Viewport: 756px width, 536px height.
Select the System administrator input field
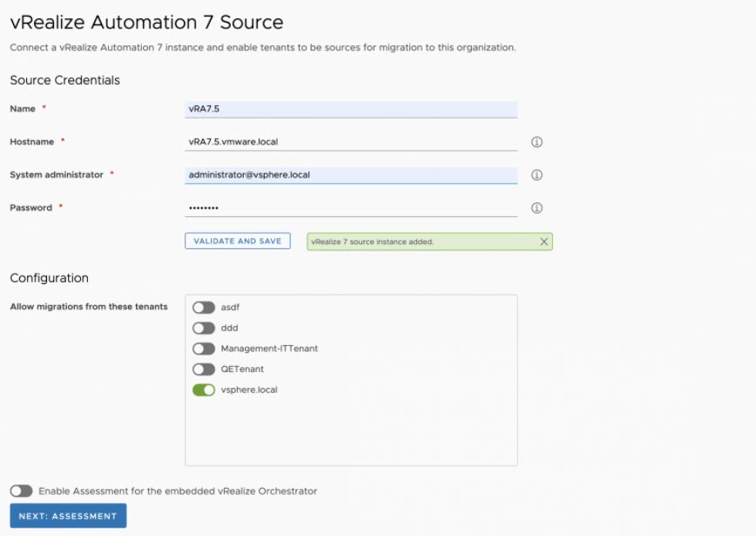coord(351,174)
